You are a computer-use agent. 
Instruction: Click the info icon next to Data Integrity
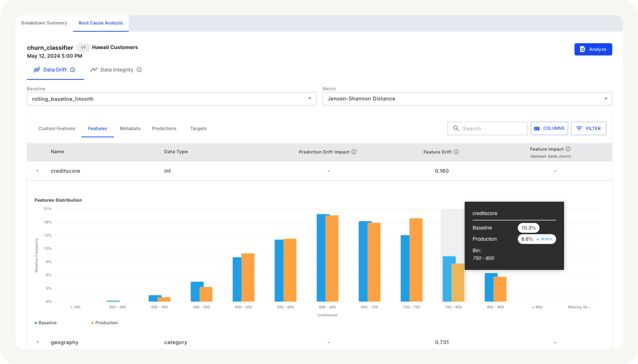pos(139,70)
